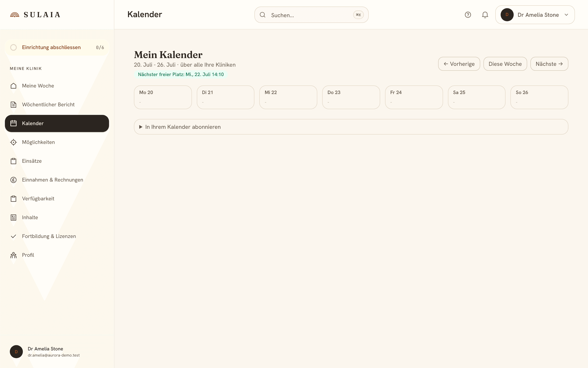Toggle the Einrichtung abschliessen circle
The height and width of the screenshot is (368, 588).
[14, 47]
